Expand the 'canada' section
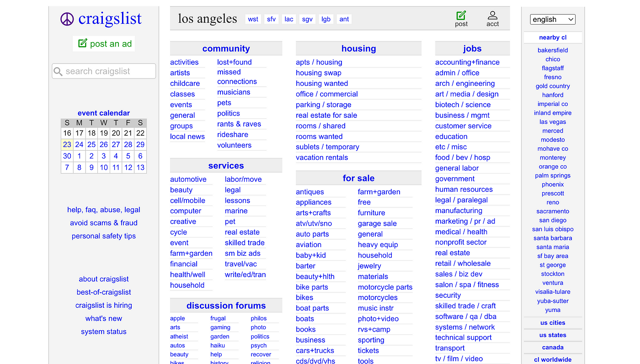This screenshot has height=364, width=640. tap(553, 348)
